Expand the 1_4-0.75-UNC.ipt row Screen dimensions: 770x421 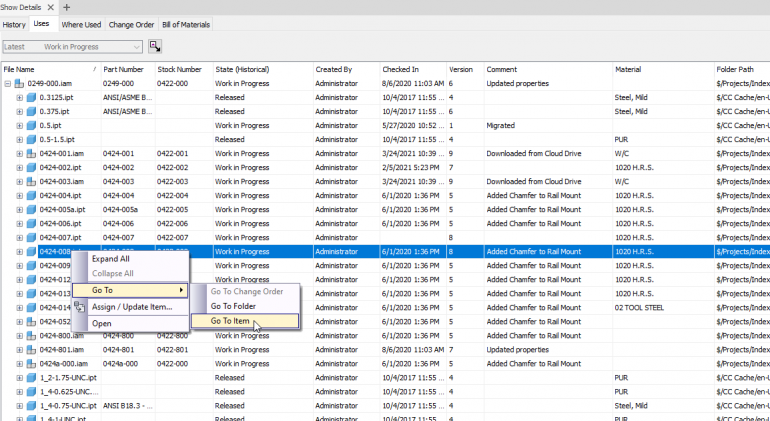(20, 406)
